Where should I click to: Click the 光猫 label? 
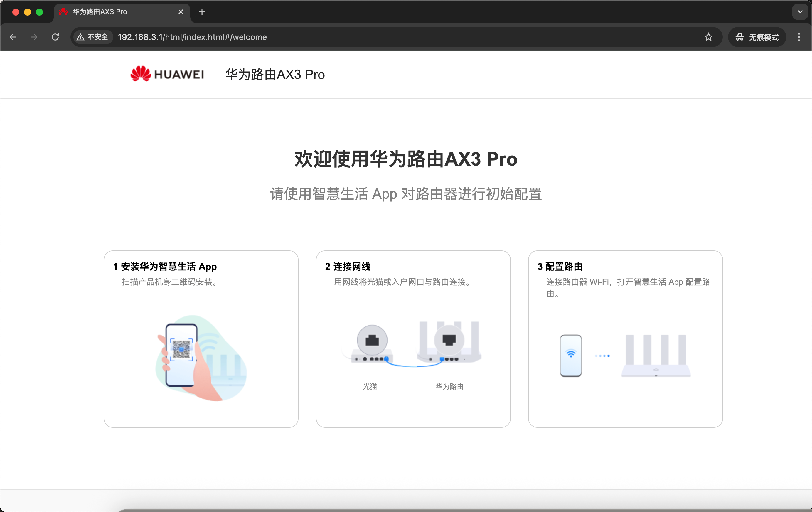pos(370,387)
